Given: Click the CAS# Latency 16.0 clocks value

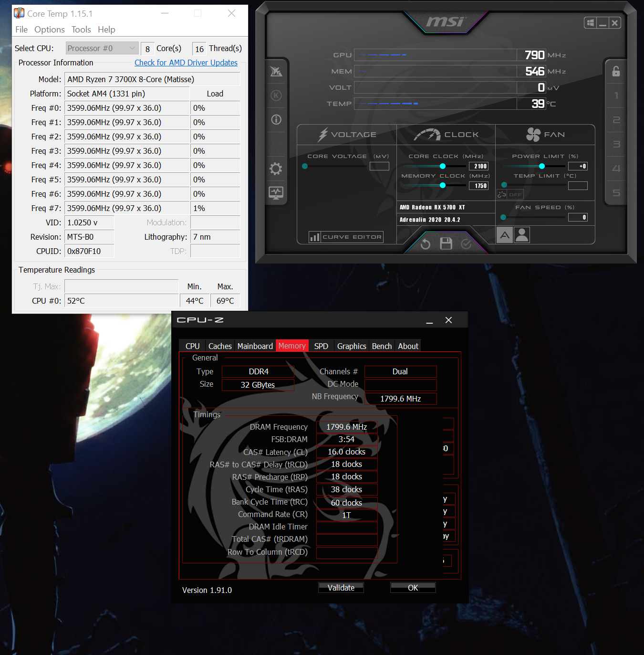Looking at the screenshot, I should 347,452.
